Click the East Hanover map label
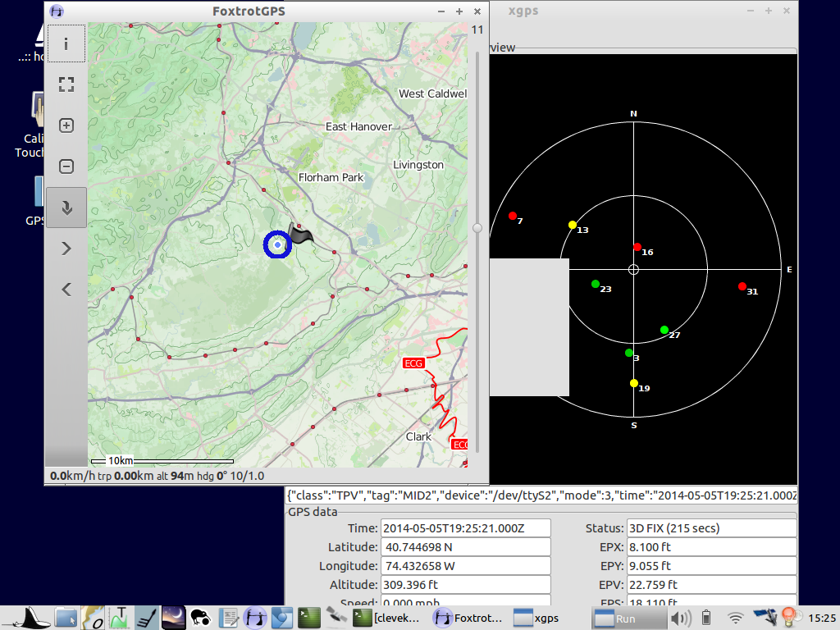 coord(359,126)
